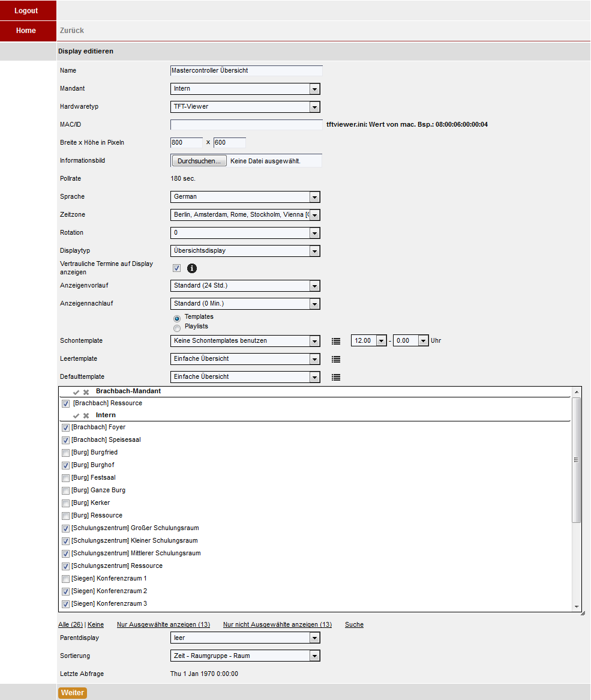The image size is (591, 700).
Task: Open the Anzeigennachlauf dropdown
Action: coord(245,304)
